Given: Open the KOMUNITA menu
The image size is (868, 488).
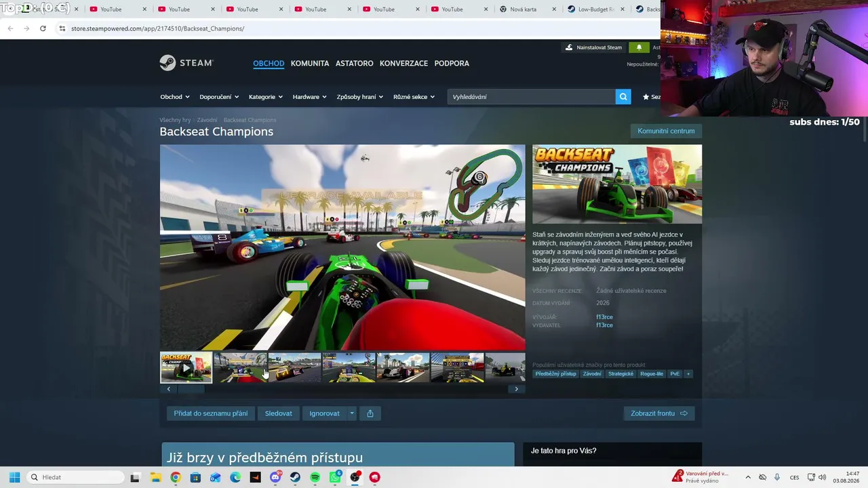Looking at the screenshot, I should pyautogui.click(x=310, y=63).
